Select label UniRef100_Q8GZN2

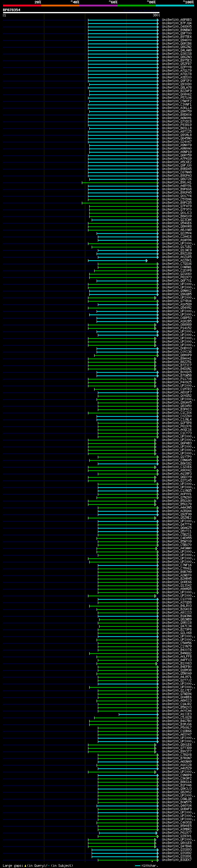click(176, 47)
